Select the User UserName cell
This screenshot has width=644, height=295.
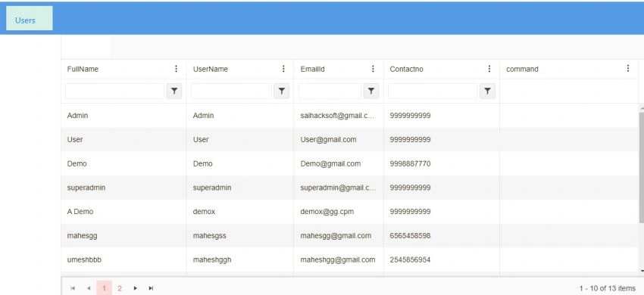[x=240, y=139]
